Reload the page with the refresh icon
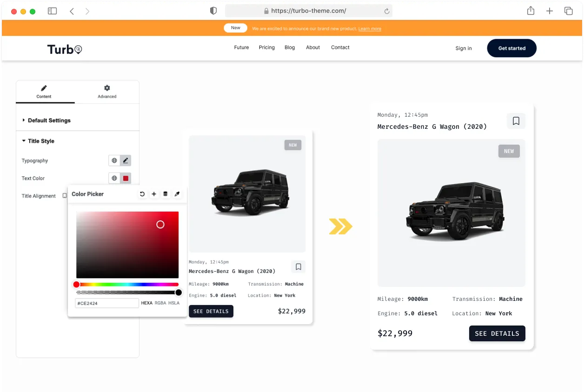 (386, 11)
